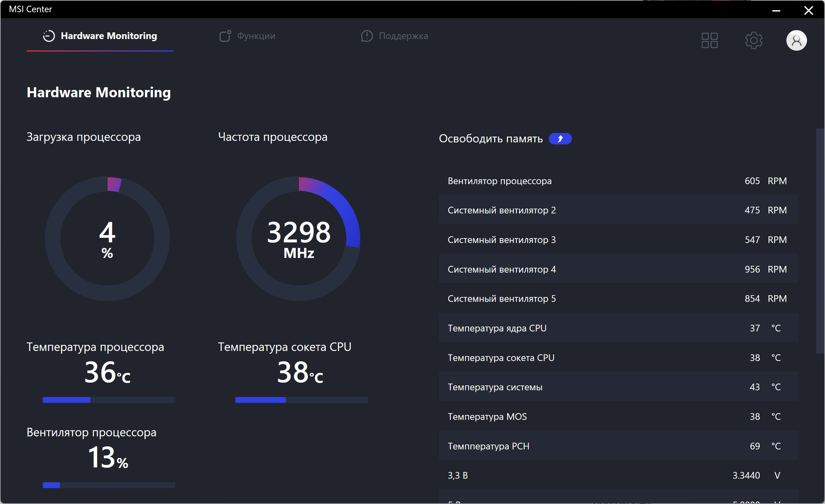Image resolution: width=825 pixels, height=504 pixels.
Task: Open the apps grid view icon
Action: pos(709,40)
